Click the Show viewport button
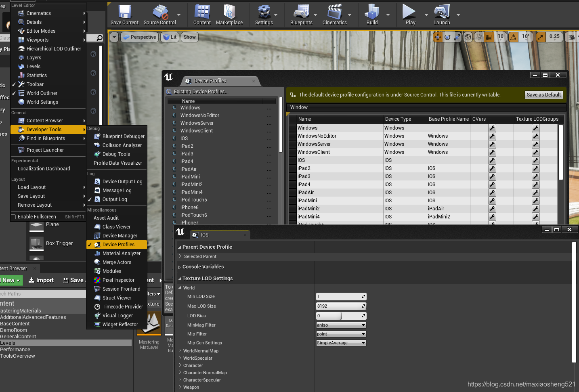 pos(190,37)
